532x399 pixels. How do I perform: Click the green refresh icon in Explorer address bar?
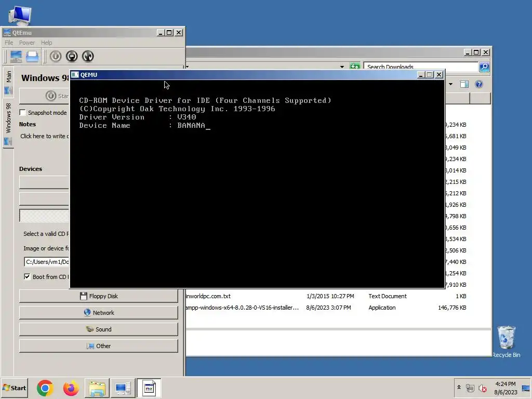tap(354, 66)
